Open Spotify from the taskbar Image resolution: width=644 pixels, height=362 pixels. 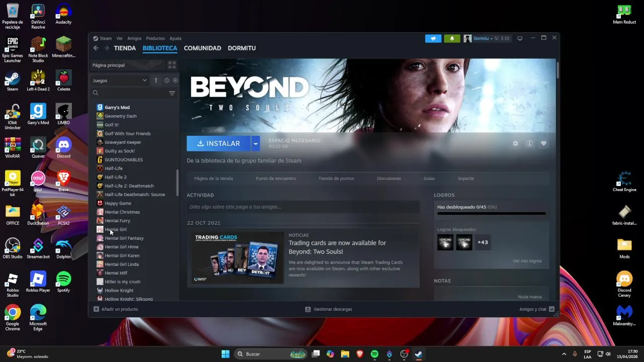(374, 354)
